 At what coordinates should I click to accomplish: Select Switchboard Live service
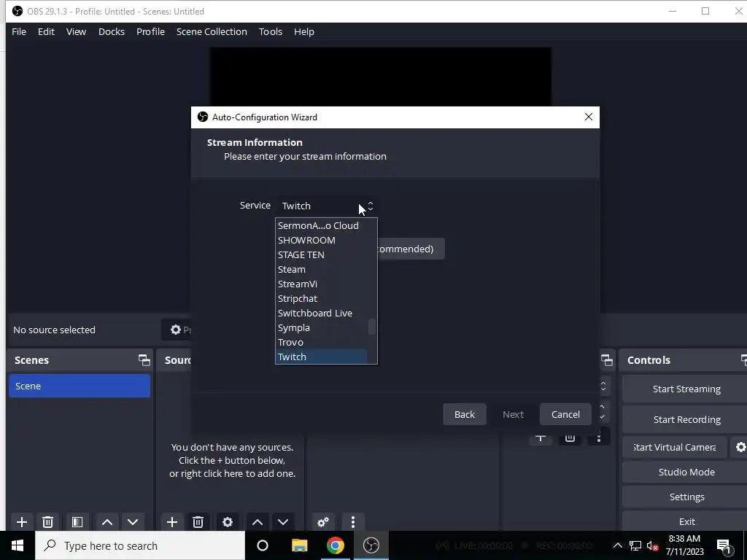(322, 314)
